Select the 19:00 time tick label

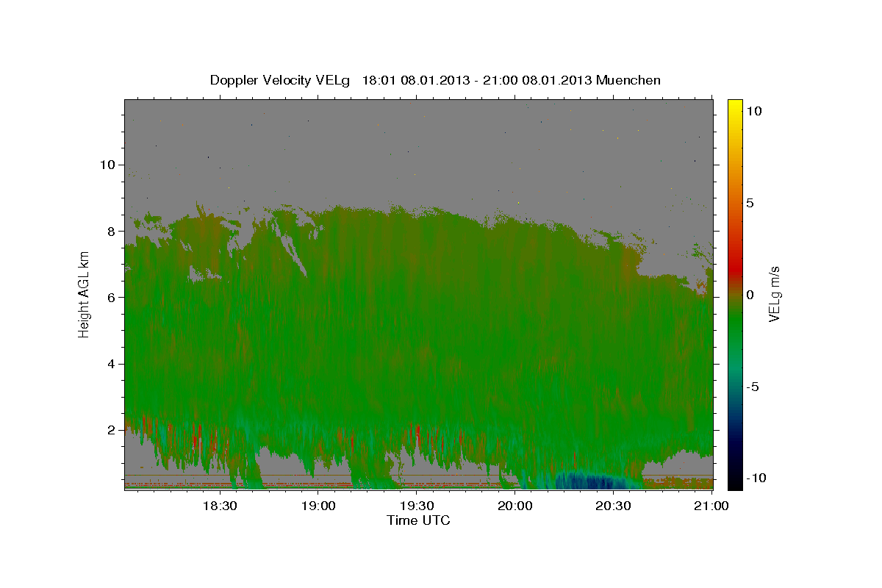click(x=318, y=506)
